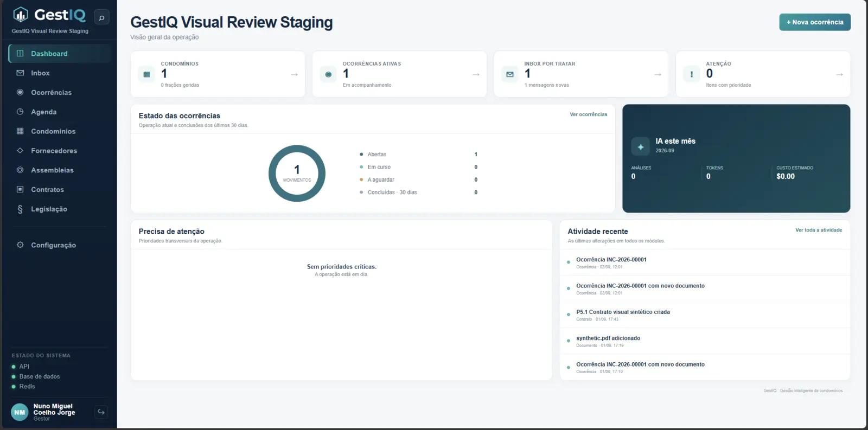This screenshot has width=868, height=430.
Task: Click the 'Abertas' legend entry
Action: (x=418, y=155)
